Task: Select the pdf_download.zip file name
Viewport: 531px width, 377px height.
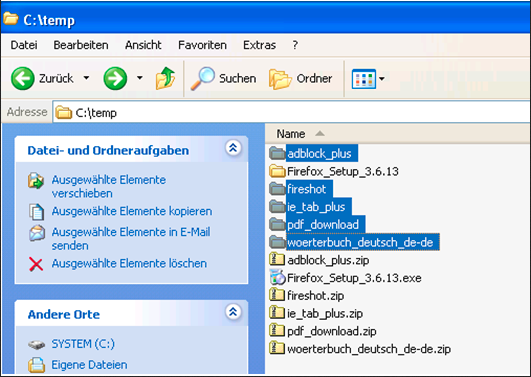Action: pyautogui.click(x=332, y=331)
